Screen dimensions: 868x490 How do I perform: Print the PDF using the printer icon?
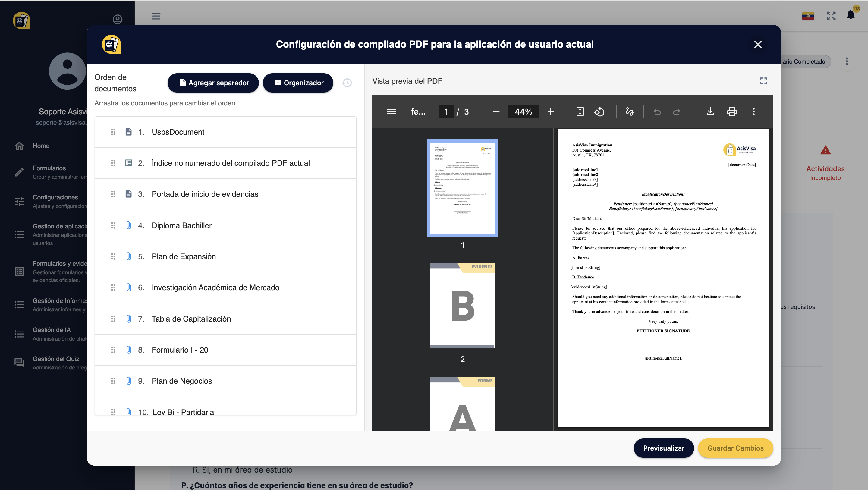click(x=732, y=112)
